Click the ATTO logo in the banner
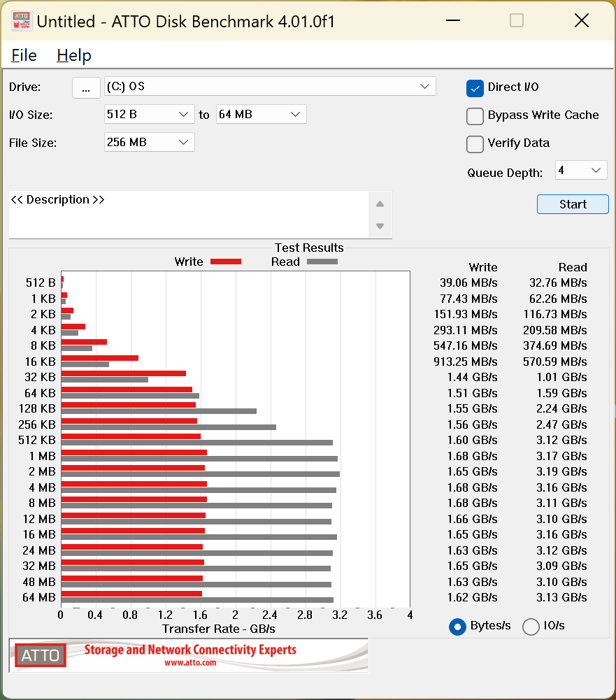The image size is (616, 700). [x=40, y=655]
